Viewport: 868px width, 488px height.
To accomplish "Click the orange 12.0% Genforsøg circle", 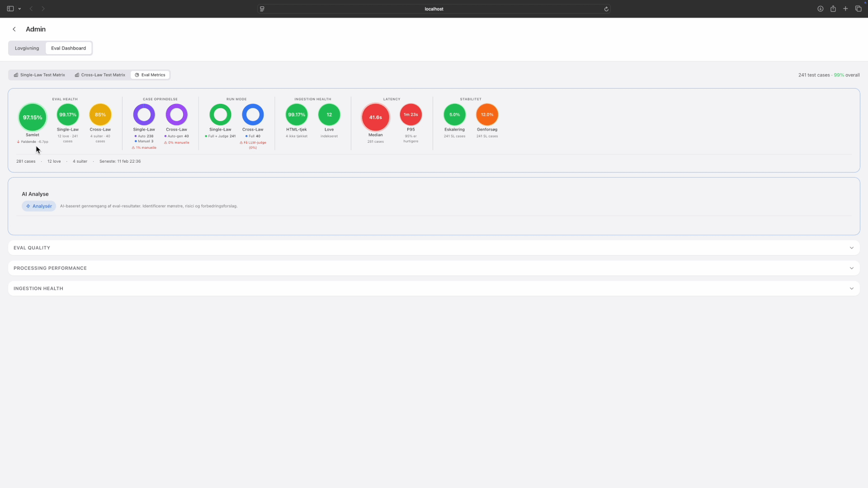I will [487, 115].
